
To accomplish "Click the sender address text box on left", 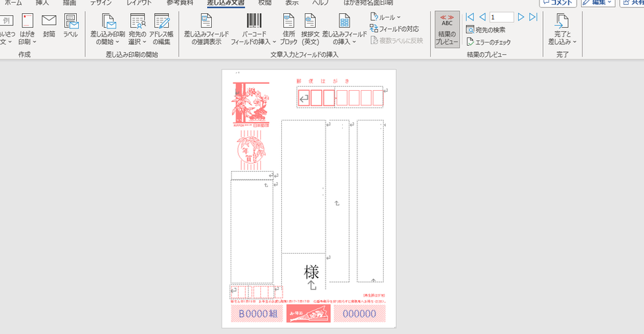I will pos(252,231).
